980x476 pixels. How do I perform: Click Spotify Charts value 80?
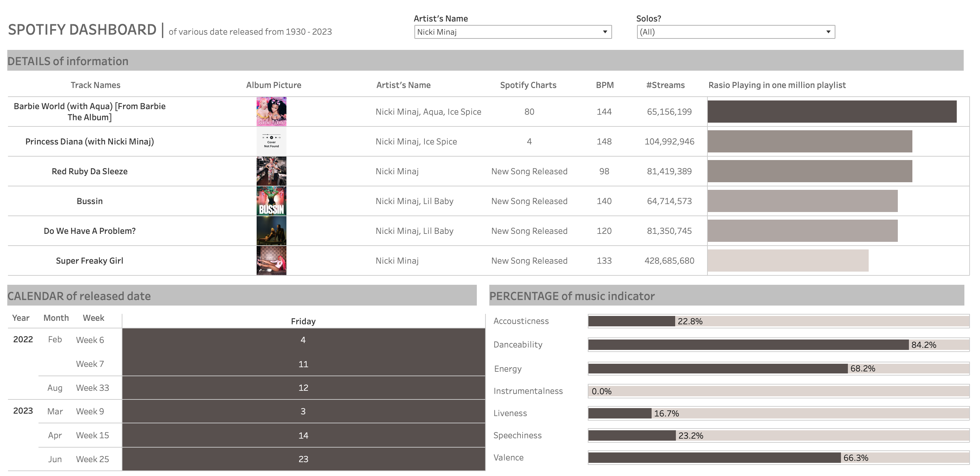[x=529, y=112]
